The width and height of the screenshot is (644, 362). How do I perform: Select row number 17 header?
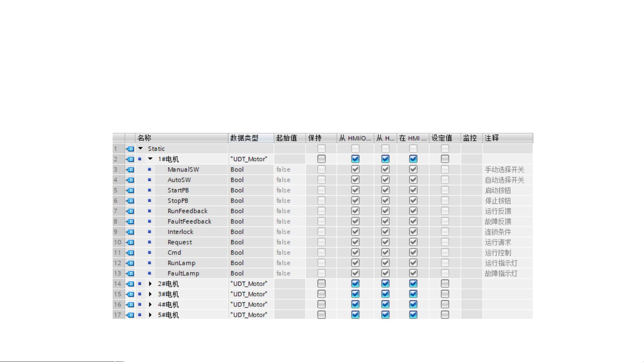[117, 315]
